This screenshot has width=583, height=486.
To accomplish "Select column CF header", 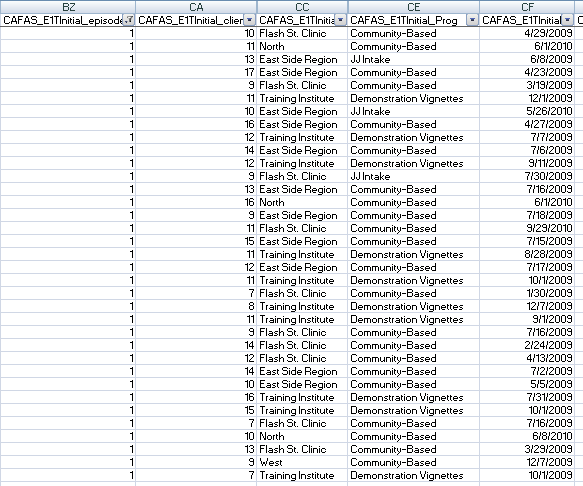I will [x=527, y=7].
